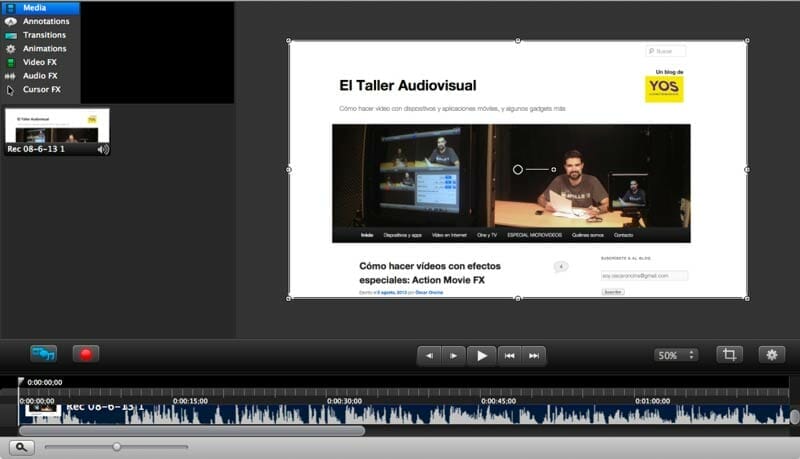Activate the crop tool

pyautogui.click(x=730, y=354)
